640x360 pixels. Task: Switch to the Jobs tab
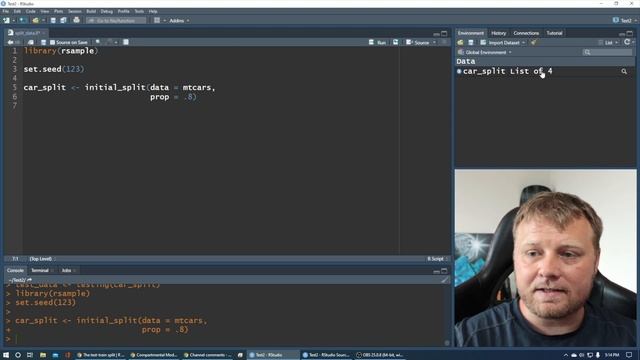pyautogui.click(x=67, y=270)
